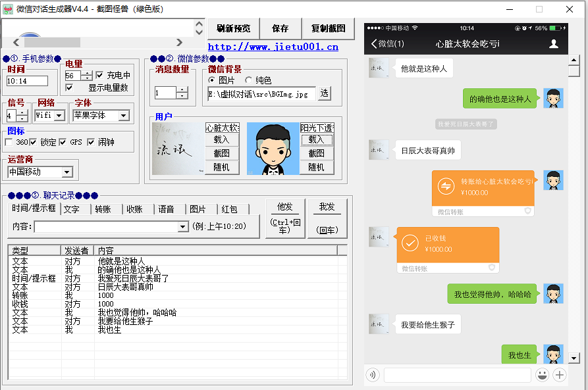Toggle the 显示电量数 checkbox
The width and height of the screenshot is (588, 390).
tap(69, 87)
